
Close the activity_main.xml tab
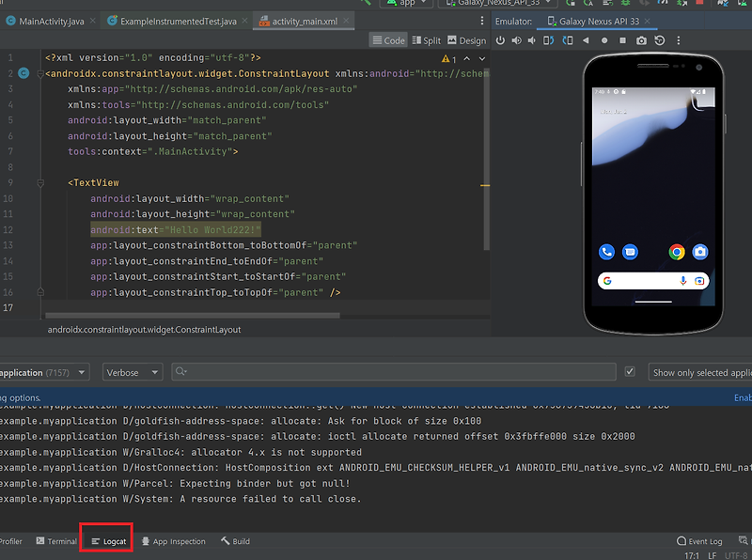pyautogui.click(x=346, y=21)
